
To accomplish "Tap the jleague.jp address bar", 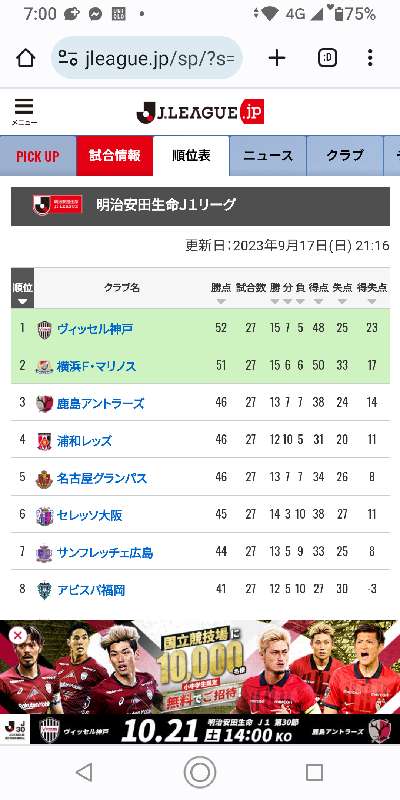I will click(147, 58).
